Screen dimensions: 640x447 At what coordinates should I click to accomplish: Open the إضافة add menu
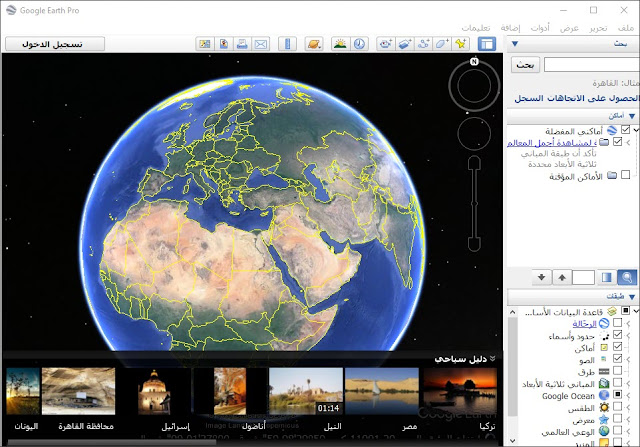pyautogui.click(x=510, y=28)
